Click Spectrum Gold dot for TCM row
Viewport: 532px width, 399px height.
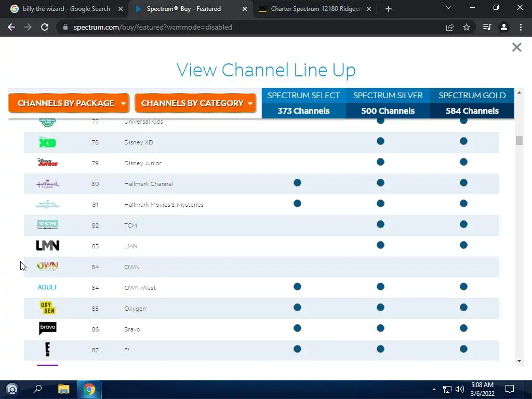click(463, 224)
